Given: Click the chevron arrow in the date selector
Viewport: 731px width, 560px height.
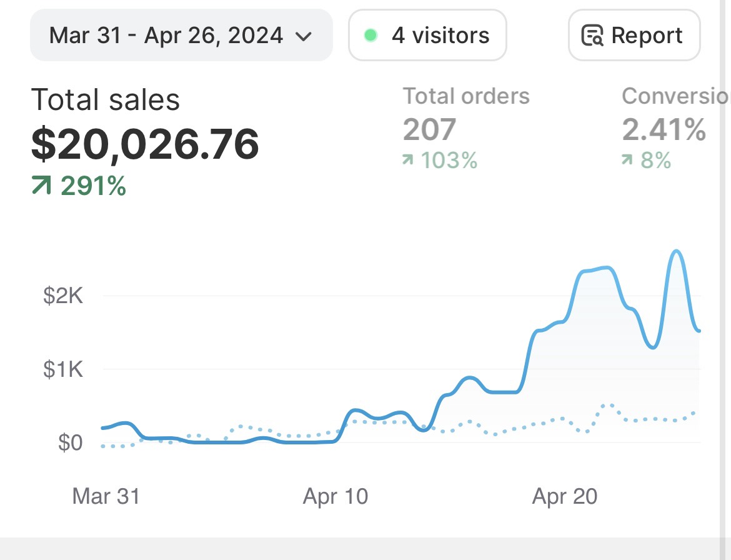Looking at the screenshot, I should click(303, 36).
